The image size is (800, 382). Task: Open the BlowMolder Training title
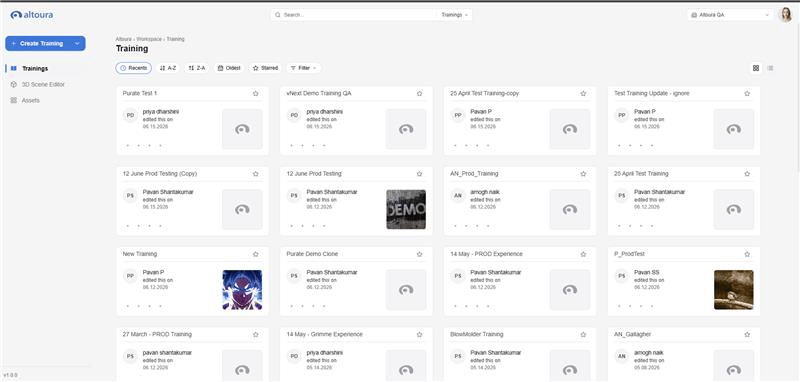click(477, 335)
